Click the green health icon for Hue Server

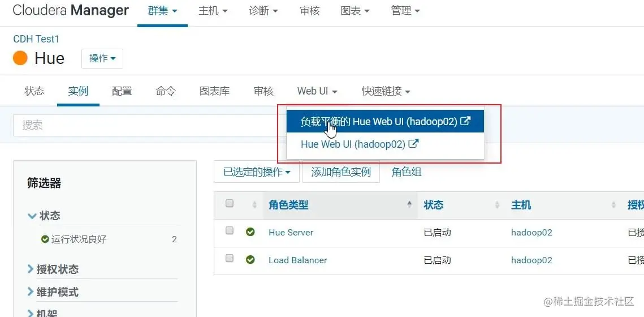[x=250, y=232]
